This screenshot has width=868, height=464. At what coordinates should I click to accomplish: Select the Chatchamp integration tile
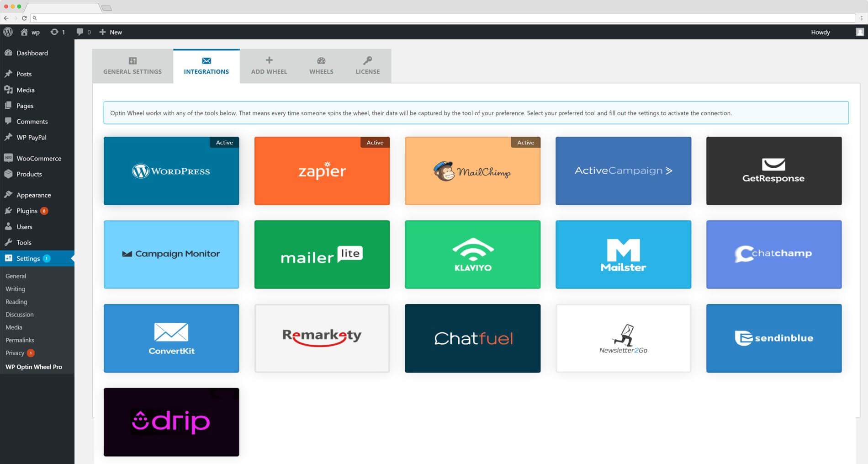coord(774,255)
